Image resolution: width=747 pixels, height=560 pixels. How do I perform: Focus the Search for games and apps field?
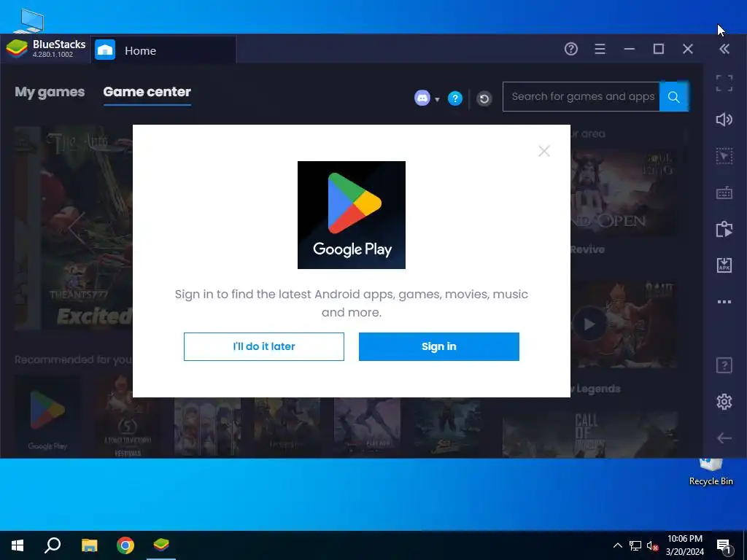click(x=581, y=97)
